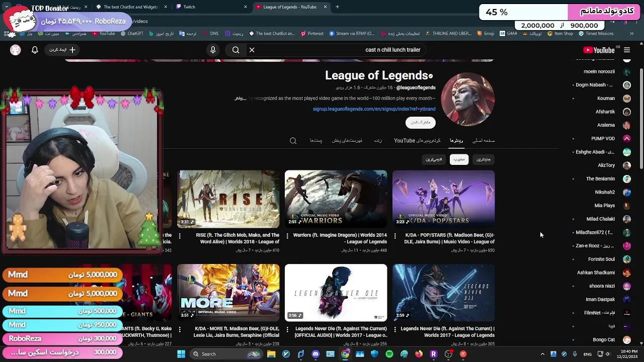Open OBS Studio from the taskbar

(449, 354)
